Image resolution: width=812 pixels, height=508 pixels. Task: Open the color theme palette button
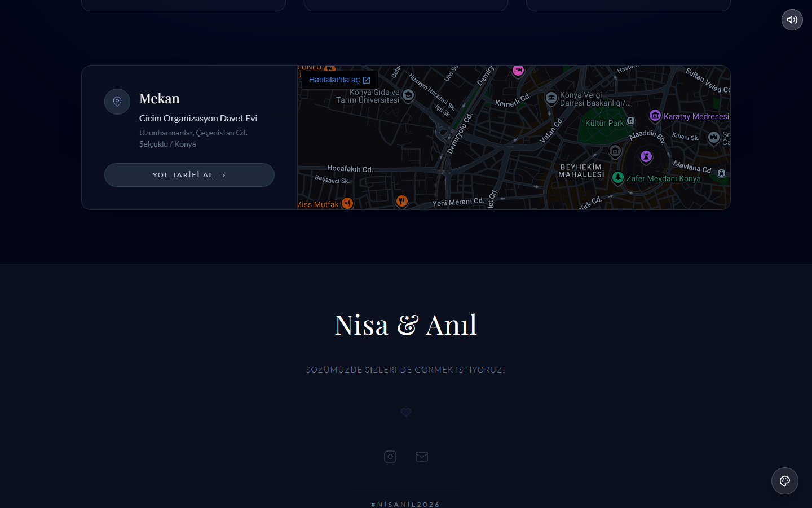tap(784, 481)
